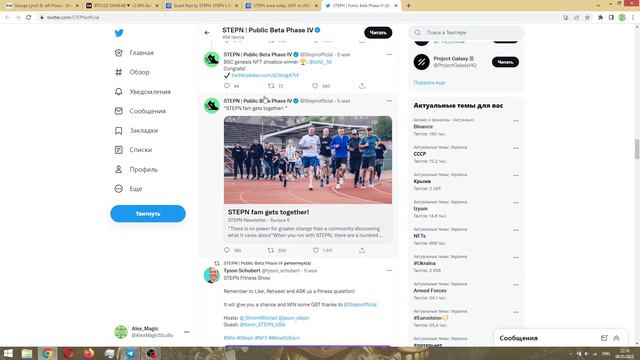Open #Ukraina trending topic
This screenshot has height=360, width=640.
point(424,263)
